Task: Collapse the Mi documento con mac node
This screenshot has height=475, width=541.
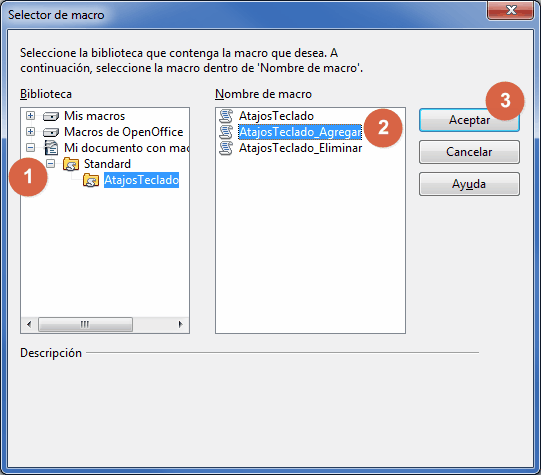Action: pos(30,148)
